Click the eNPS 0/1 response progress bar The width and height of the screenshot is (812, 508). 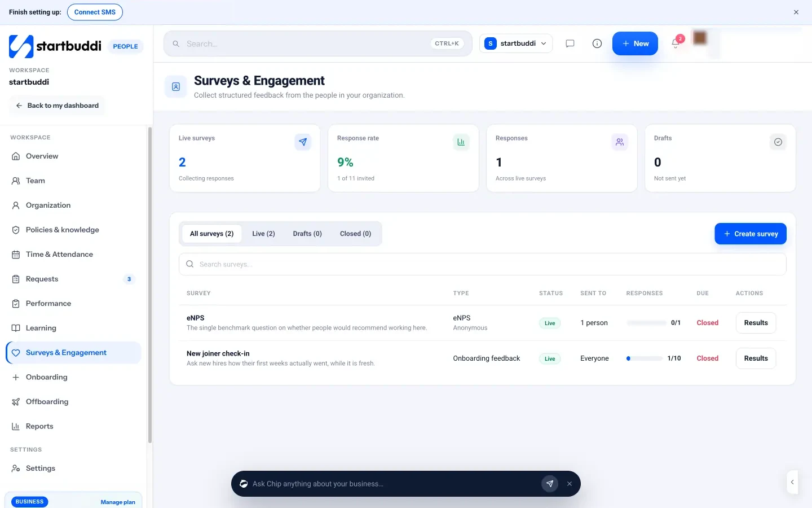tap(646, 323)
